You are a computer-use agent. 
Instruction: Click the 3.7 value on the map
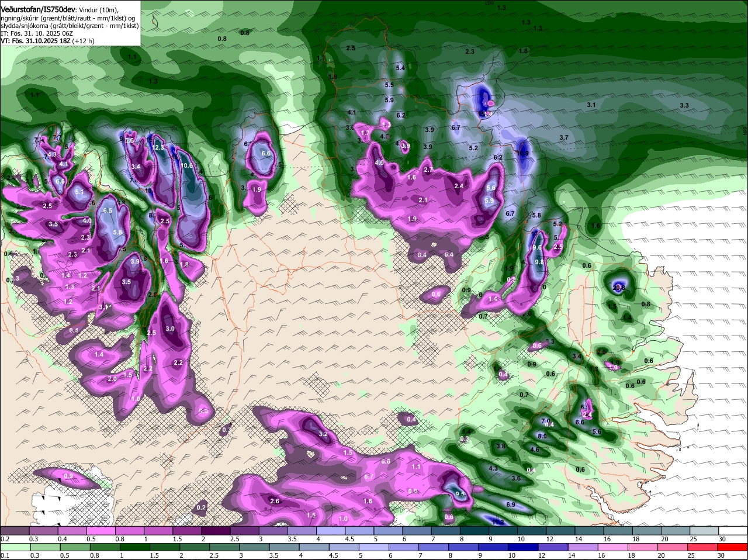(x=564, y=137)
